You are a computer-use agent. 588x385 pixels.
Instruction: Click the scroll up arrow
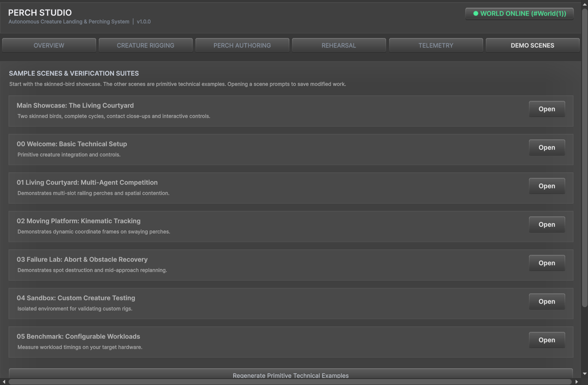(585, 4)
